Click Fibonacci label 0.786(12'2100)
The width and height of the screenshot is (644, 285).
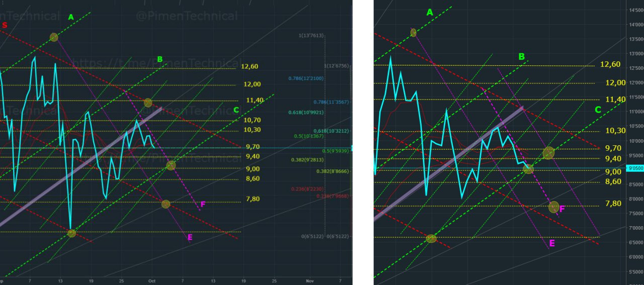306,78
